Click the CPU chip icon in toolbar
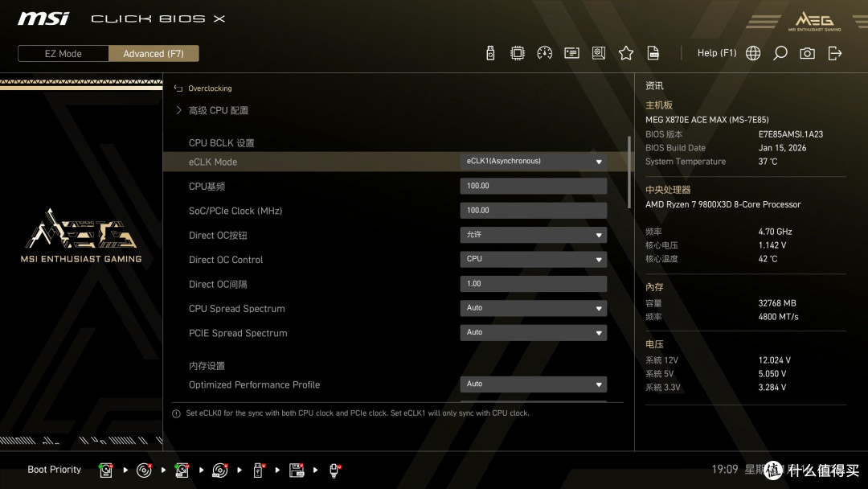 [517, 53]
